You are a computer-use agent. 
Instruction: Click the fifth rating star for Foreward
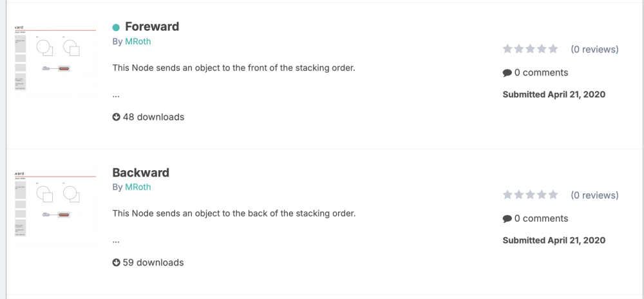point(553,49)
